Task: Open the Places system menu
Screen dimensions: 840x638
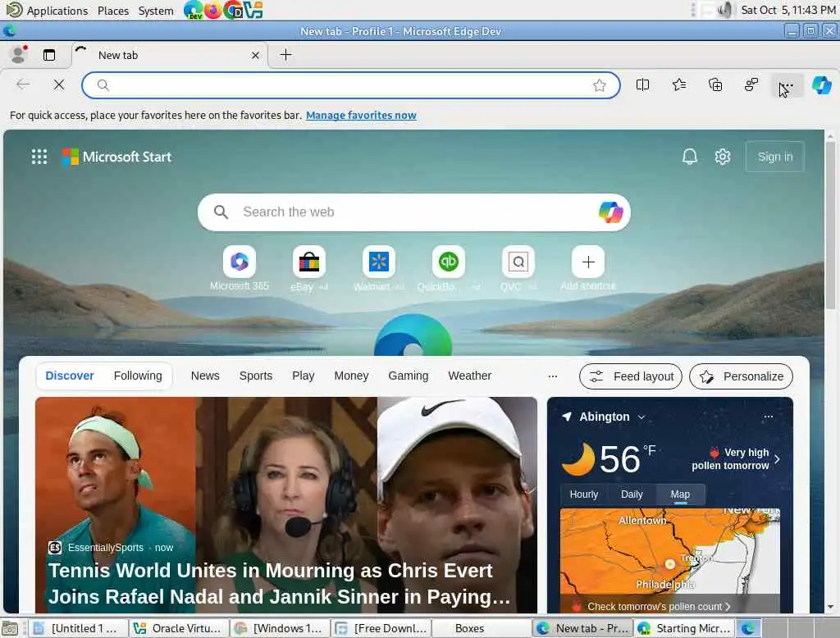Action: click(x=113, y=11)
